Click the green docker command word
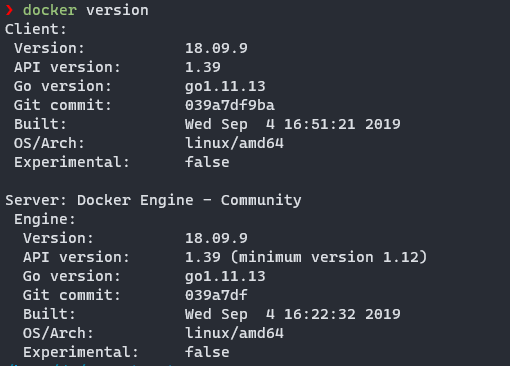The image size is (510, 366). click(50, 10)
